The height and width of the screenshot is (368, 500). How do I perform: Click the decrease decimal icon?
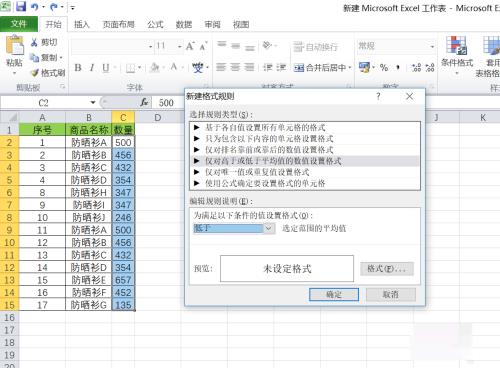coord(430,68)
